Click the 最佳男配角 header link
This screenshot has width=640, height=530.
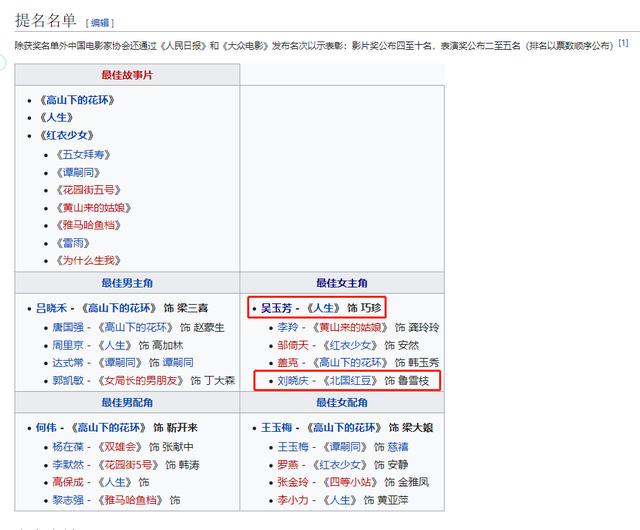[127, 403]
